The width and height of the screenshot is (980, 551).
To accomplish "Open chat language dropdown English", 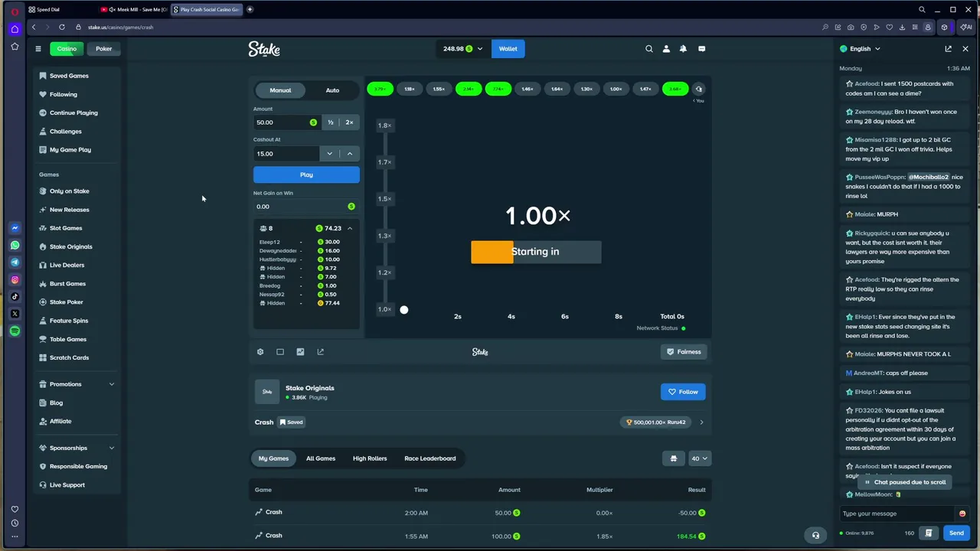I will click(x=860, y=49).
